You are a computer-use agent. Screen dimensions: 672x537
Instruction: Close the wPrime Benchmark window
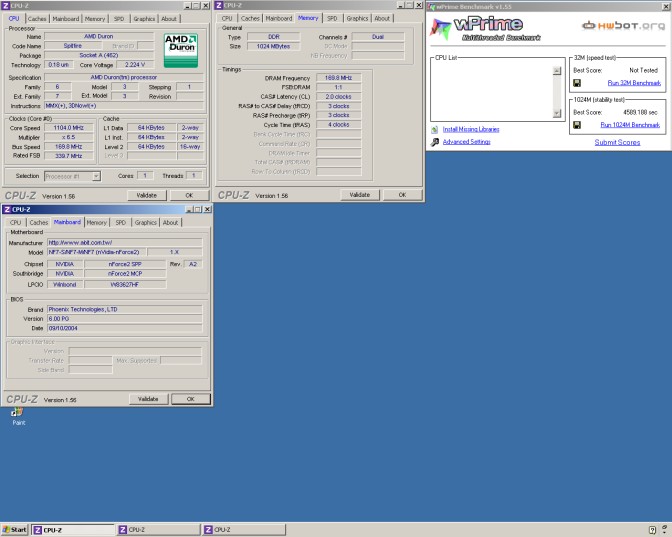point(667,6)
